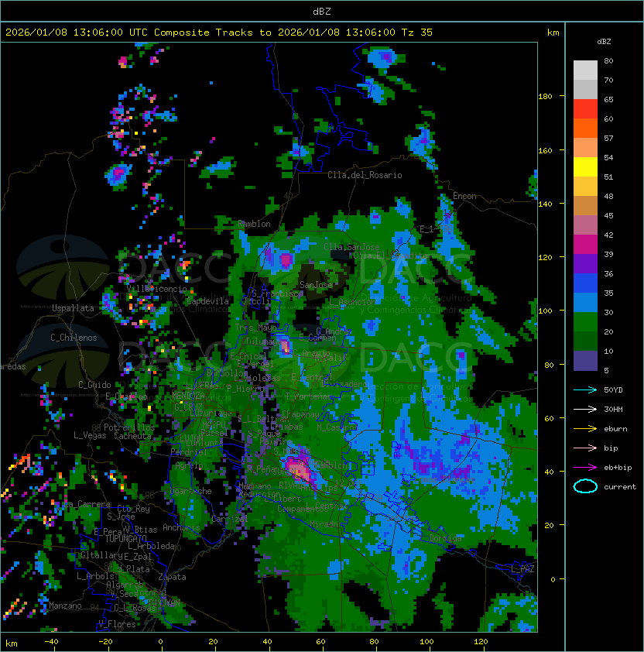Click the y-axis '180' km tick label
Screen dimensions: 644x652
pos(545,96)
